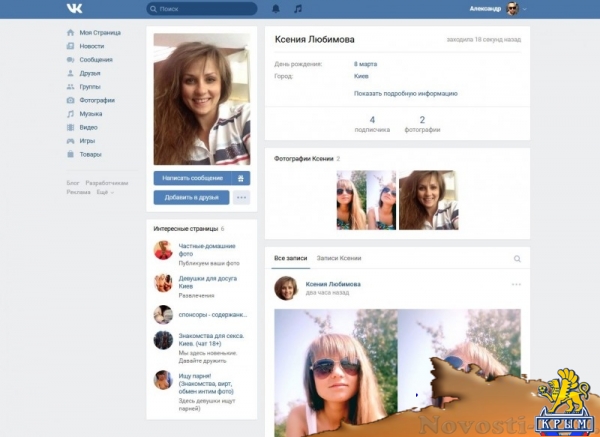Expand Показать подробную информацию
The image size is (600, 437).
(405, 93)
